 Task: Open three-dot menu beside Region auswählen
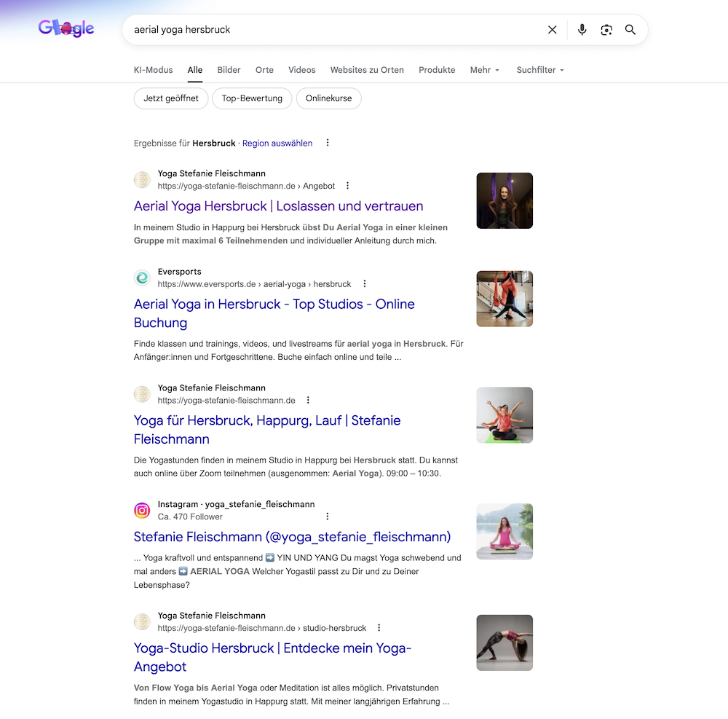pyautogui.click(x=328, y=143)
